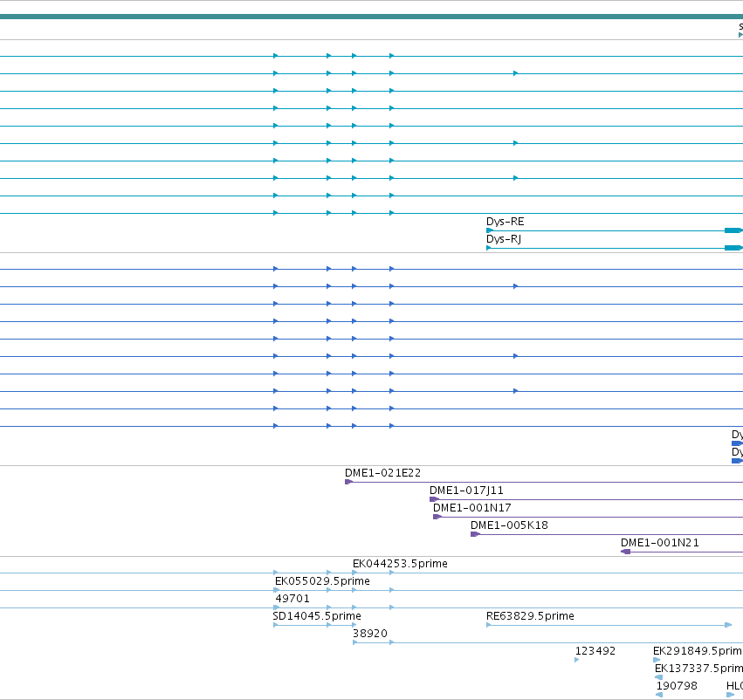Image resolution: width=743 pixels, height=700 pixels.
Task: Click the purple start block of DME1-001N17
Action: coord(437,518)
